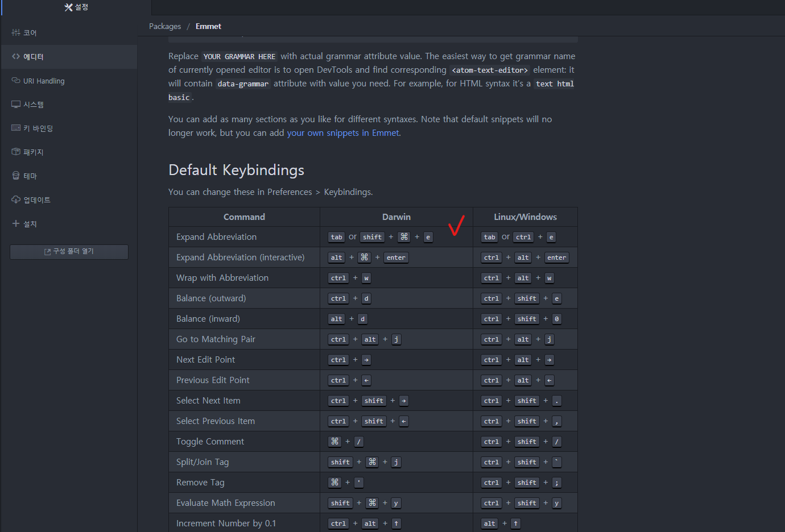
Task: Open the 시스템 settings section
Action: (x=68, y=105)
